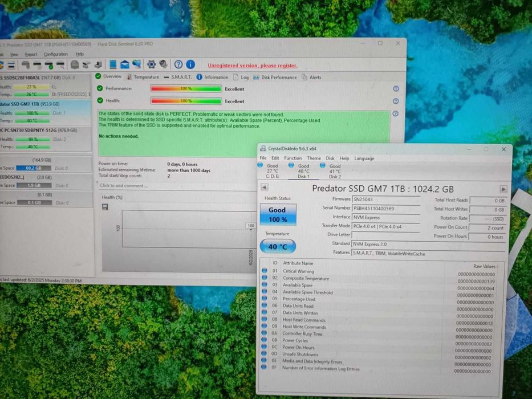Select SSDSC2BF180A5L 167.7 GB disk in list
The image size is (532, 399).
pyautogui.click(x=46, y=86)
